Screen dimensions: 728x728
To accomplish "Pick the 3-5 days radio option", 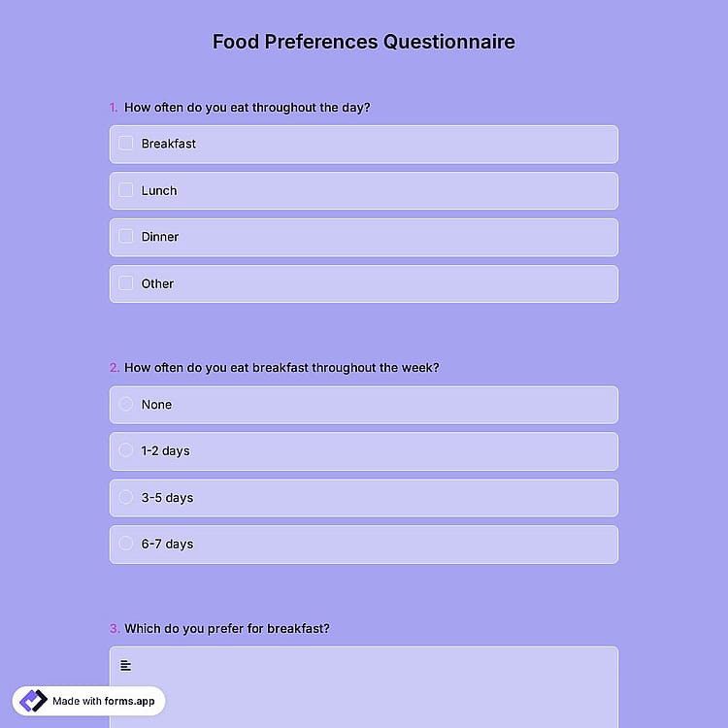I will click(x=126, y=497).
